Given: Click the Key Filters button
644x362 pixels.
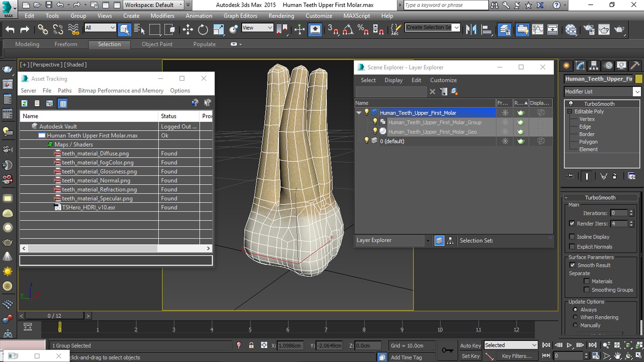Looking at the screenshot, I should pyautogui.click(x=517, y=356).
